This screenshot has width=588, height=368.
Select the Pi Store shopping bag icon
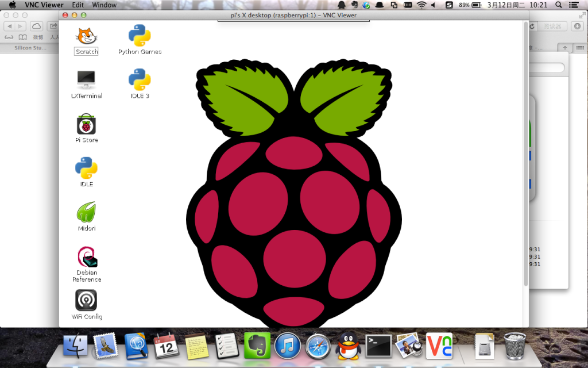(86, 124)
